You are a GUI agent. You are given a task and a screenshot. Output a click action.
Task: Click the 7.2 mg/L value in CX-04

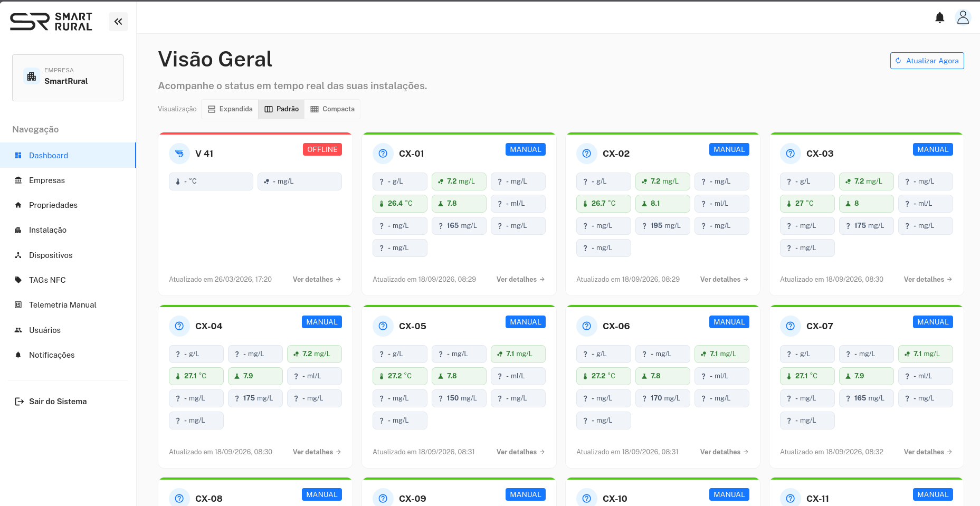(x=315, y=354)
